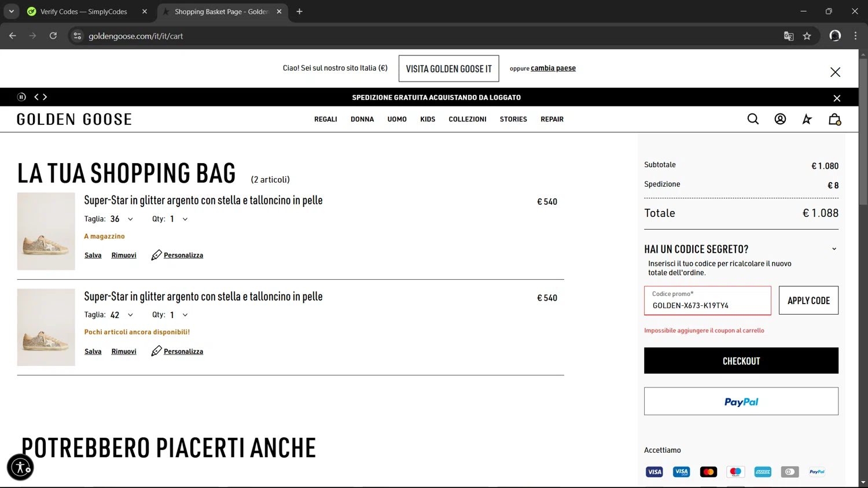Proceed with the Checkout button
The width and height of the screenshot is (868, 488).
pyautogui.click(x=741, y=361)
